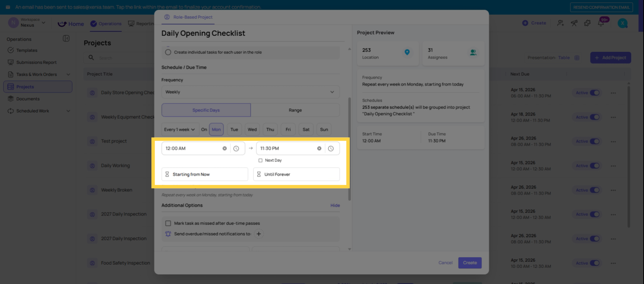Screen dimensions: 644x284
Task: Cancel the project creation dialog
Action: (445, 263)
